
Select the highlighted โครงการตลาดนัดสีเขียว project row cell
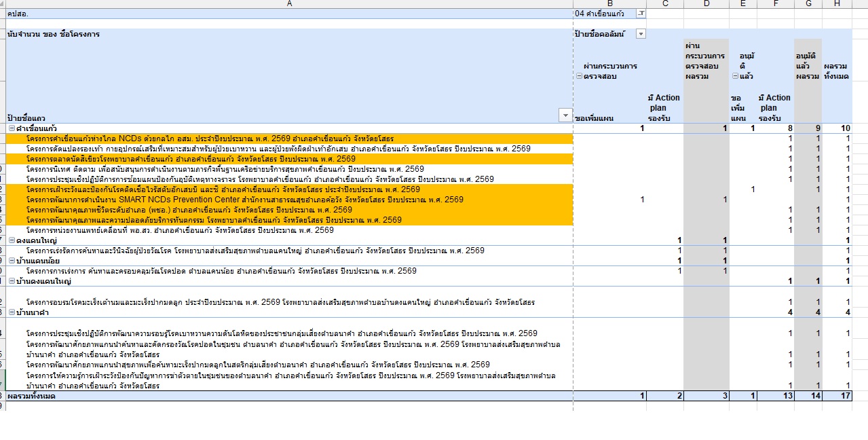pos(189,159)
